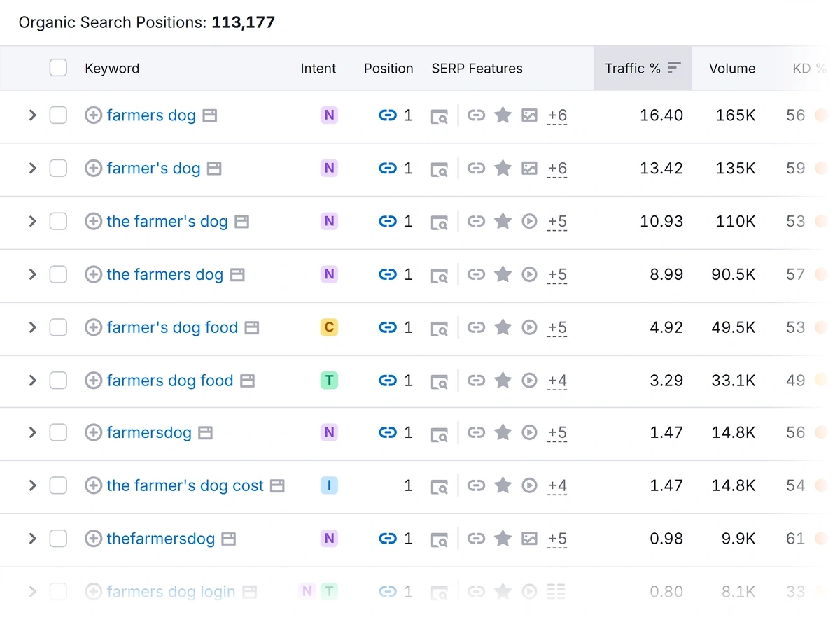
Task: Open SERP view icon beside 'farmers dog'
Action: click(210, 116)
